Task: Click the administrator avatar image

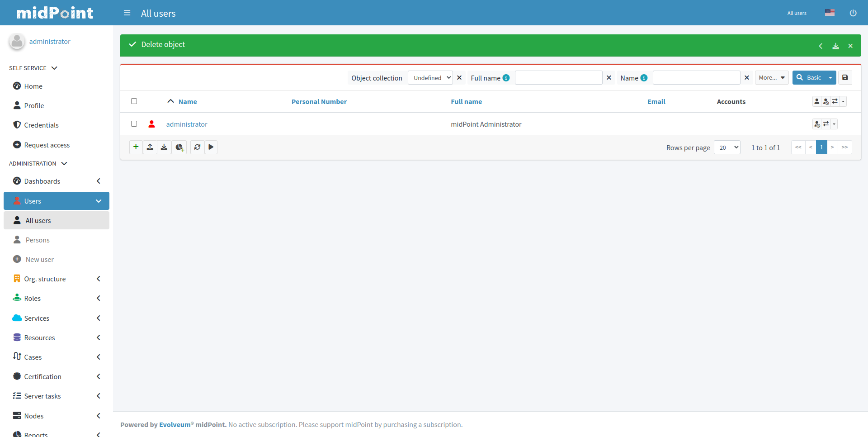Action: pyautogui.click(x=17, y=42)
